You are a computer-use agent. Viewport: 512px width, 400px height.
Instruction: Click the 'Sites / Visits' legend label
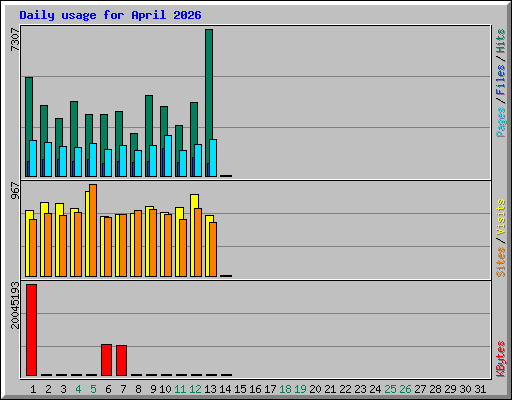[501, 238]
